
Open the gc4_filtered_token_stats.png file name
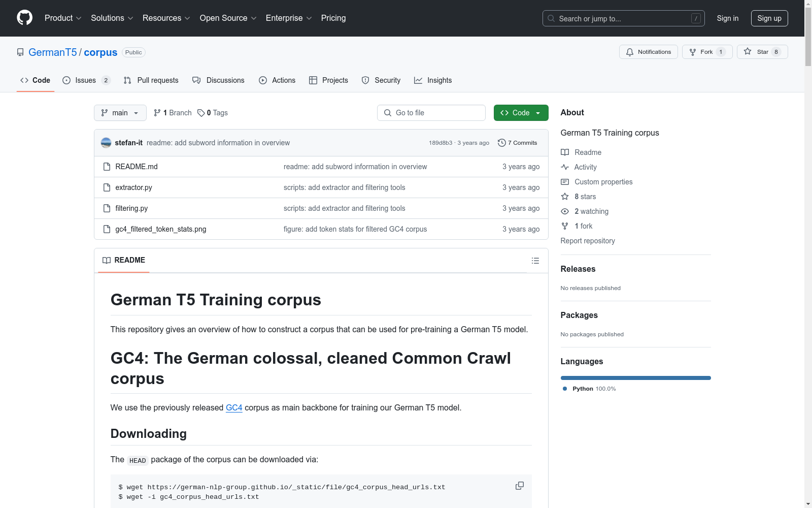click(161, 229)
